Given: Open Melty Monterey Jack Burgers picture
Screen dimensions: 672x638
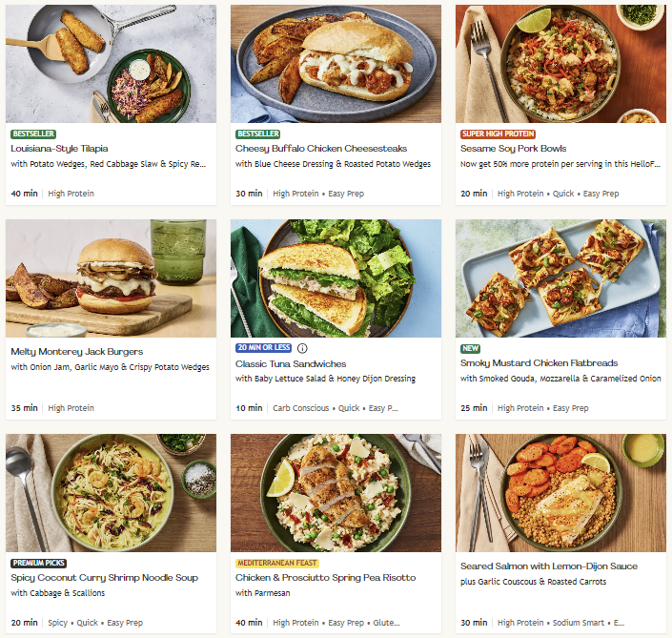Looking at the screenshot, I should point(111,278).
